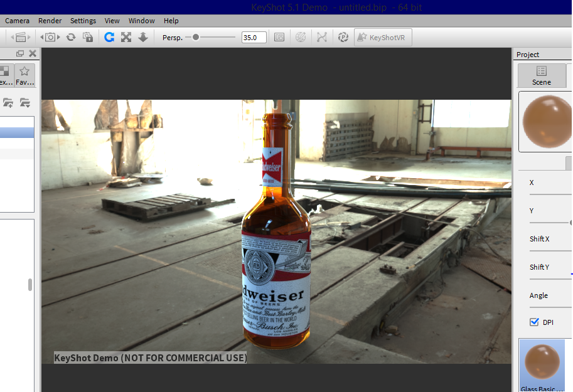The height and width of the screenshot is (392, 573).
Task: Undock the left library panel
Action: [20, 54]
